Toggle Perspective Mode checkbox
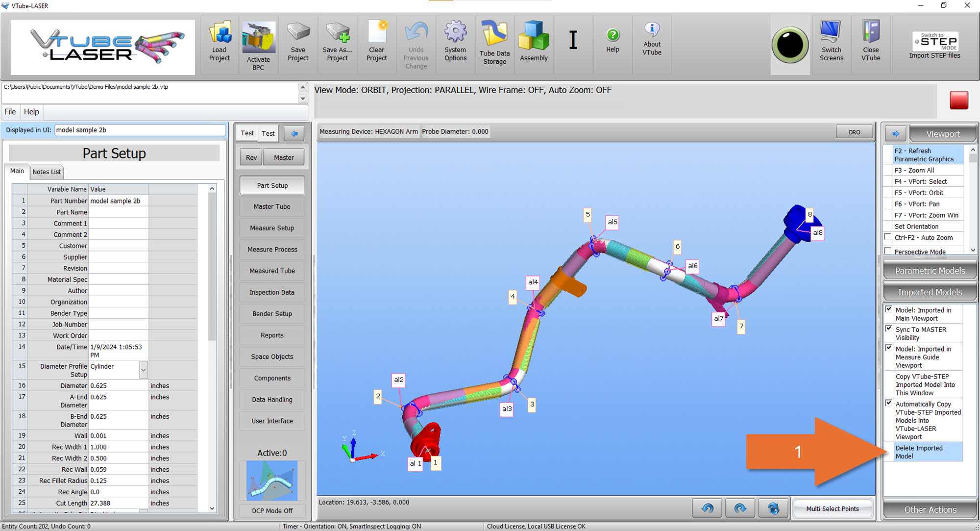Viewport: 980px width, 531px height. pos(887,251)
